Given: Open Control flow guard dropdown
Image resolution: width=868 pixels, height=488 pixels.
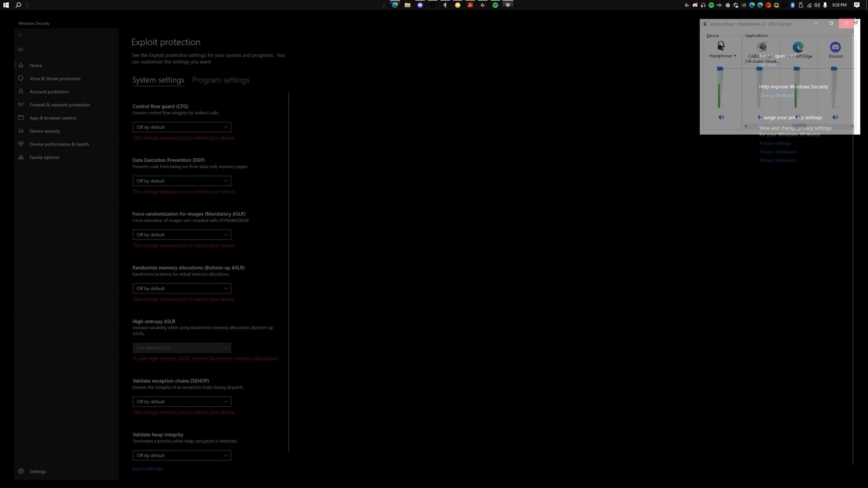Looking at the screenshot, I should [x=182, y=127].
